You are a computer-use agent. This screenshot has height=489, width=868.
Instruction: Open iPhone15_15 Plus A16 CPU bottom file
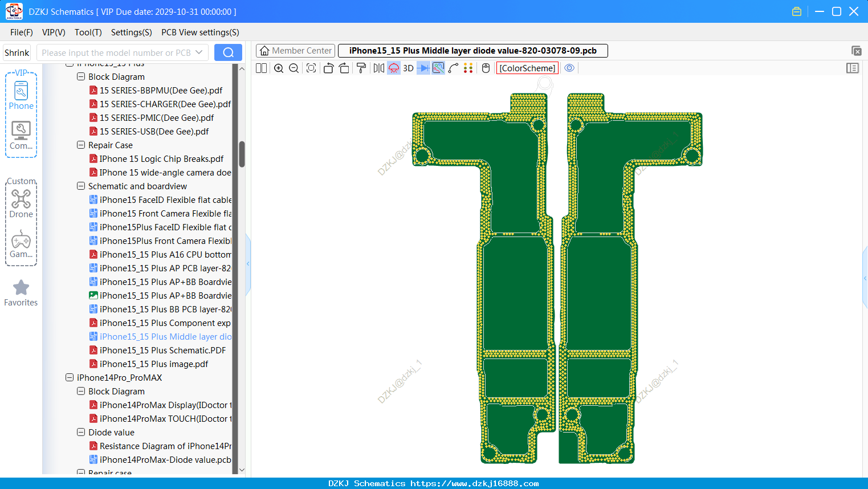pyautogui.click(x=160, y=254)
